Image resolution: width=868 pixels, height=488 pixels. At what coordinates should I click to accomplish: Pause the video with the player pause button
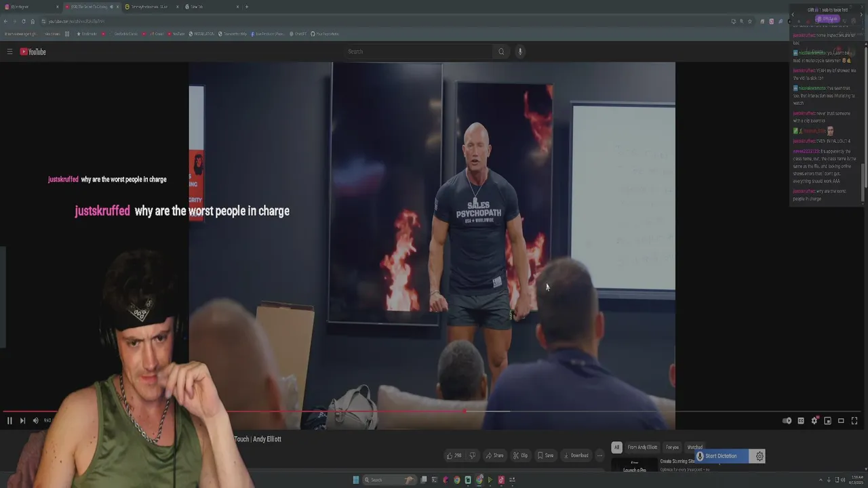[x=9, y=421]
